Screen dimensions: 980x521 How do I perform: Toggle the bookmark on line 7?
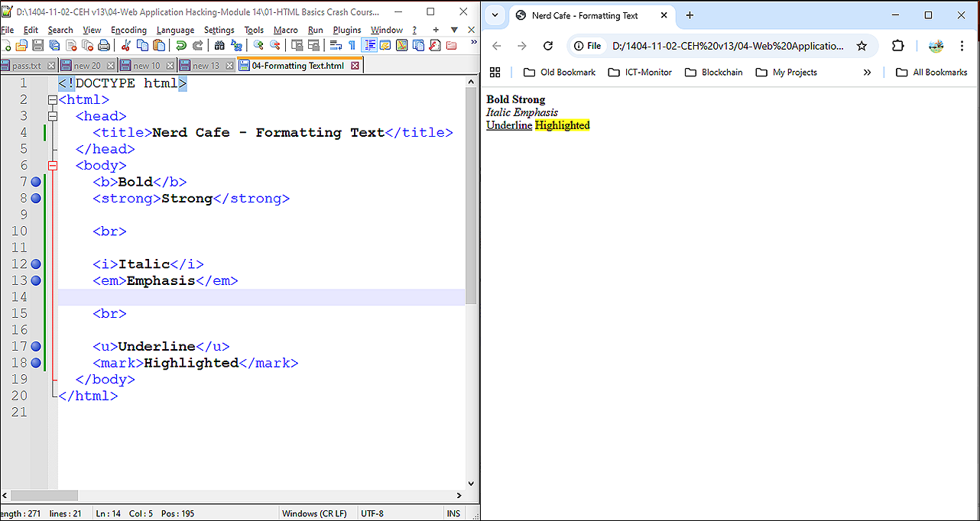(35, 182)
